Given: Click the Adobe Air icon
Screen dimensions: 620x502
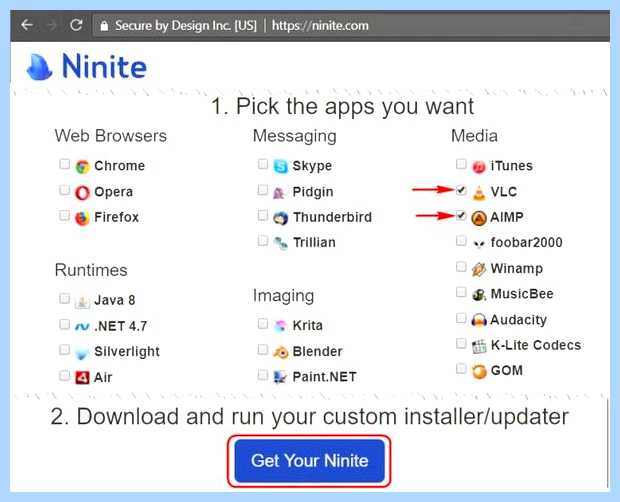Looking at the screenshot, I should [82, 377].
